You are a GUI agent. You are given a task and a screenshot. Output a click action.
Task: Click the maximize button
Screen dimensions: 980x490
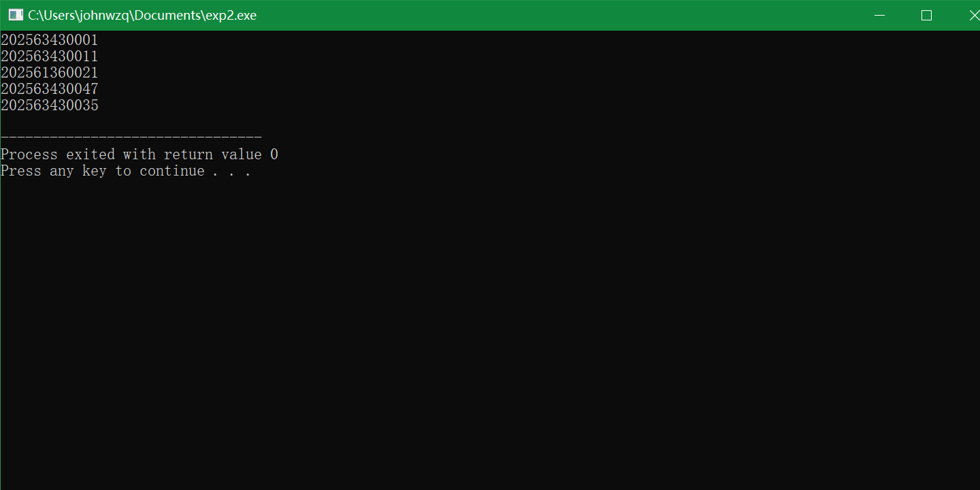[926, 14]
